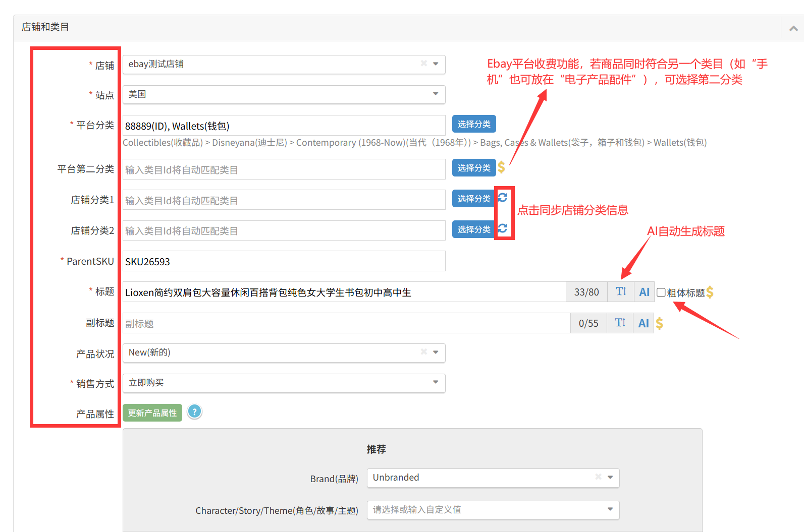Open the Brand(品牌) Unbranded dropdown
Viewport: 804px width, 532px height.
pyautogui.click(x=493, y=478)
